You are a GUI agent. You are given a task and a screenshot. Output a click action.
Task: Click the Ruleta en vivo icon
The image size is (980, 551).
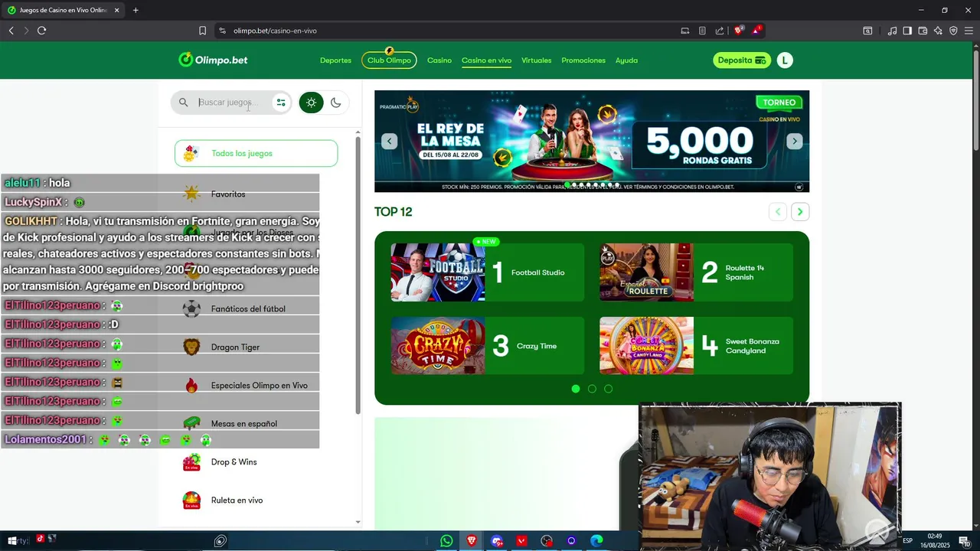click(x=191, y=500)
